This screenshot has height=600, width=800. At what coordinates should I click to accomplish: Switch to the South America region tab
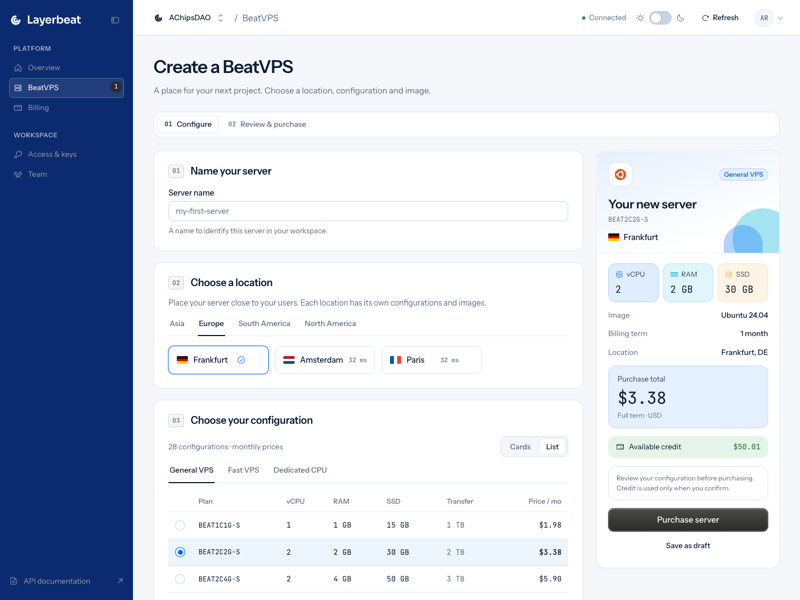pyautogui.click(x=264, y=323)
